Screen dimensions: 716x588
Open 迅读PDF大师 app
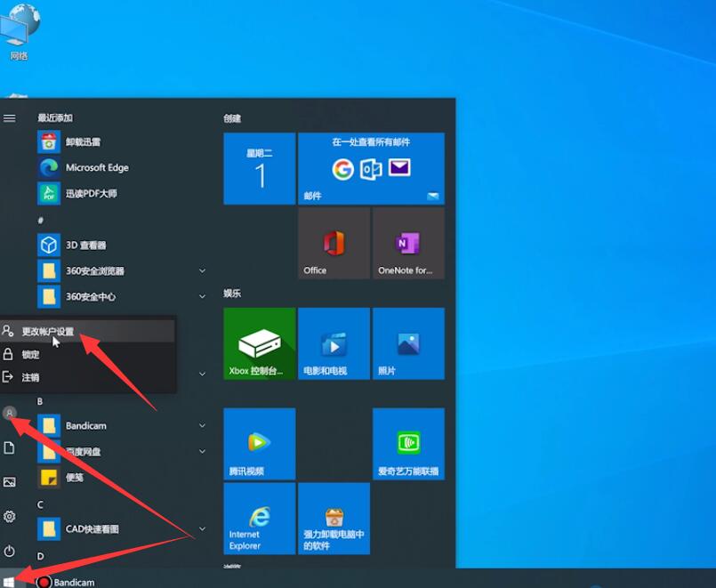tap(121, 194)
